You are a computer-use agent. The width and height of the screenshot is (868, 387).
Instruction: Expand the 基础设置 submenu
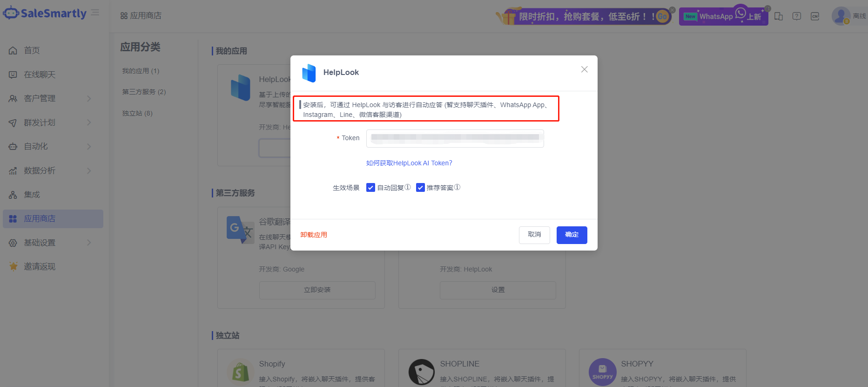click(89, 243)
